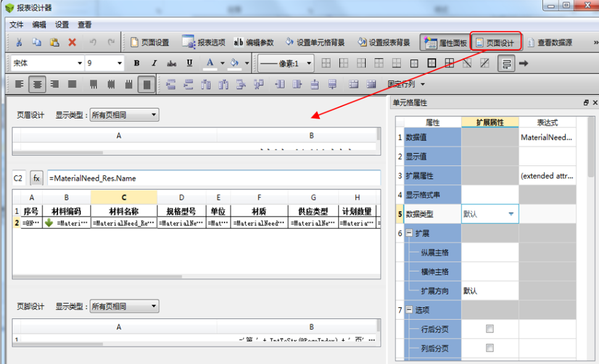Select the 材料名称 header cell

[124, 211]
